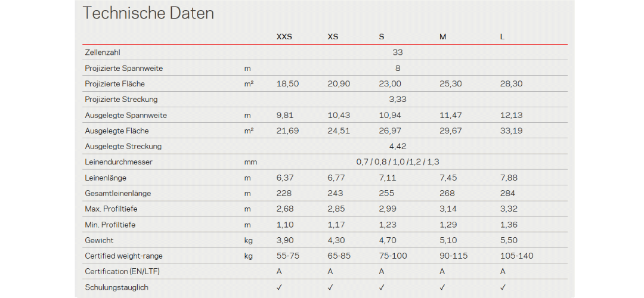
Task: Select the Zellenzahl row label
Action: coord(103,52)
